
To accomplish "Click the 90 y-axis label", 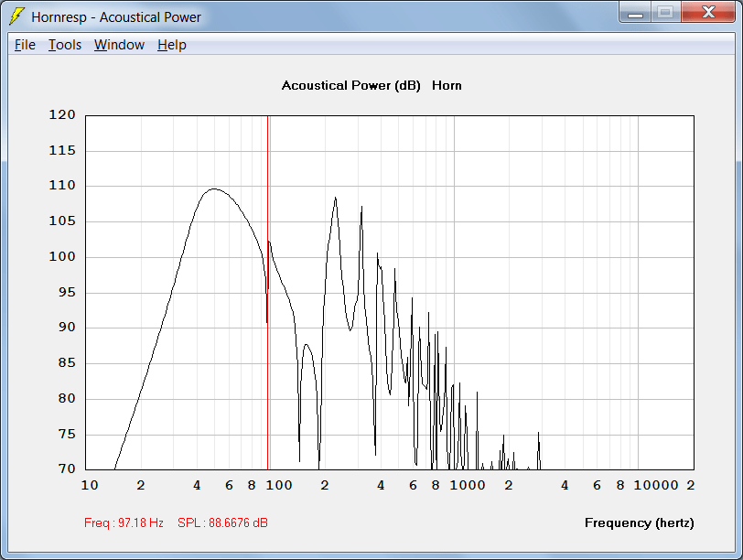I will (x=67, y=328).
